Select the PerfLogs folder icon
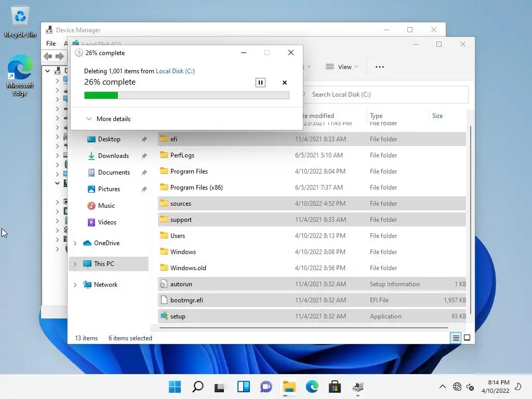This screenshot has height=399, width=532. tap(164, 155)
